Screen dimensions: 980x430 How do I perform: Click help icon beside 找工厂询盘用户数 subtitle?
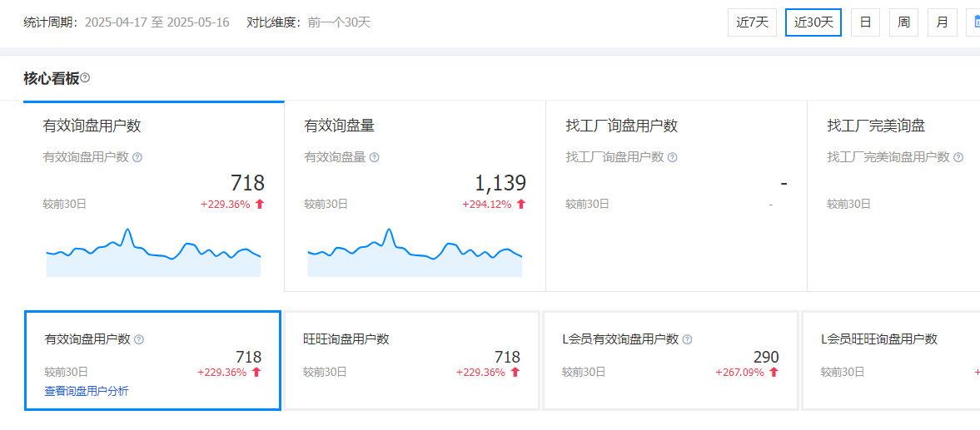(x=673, y=157)
